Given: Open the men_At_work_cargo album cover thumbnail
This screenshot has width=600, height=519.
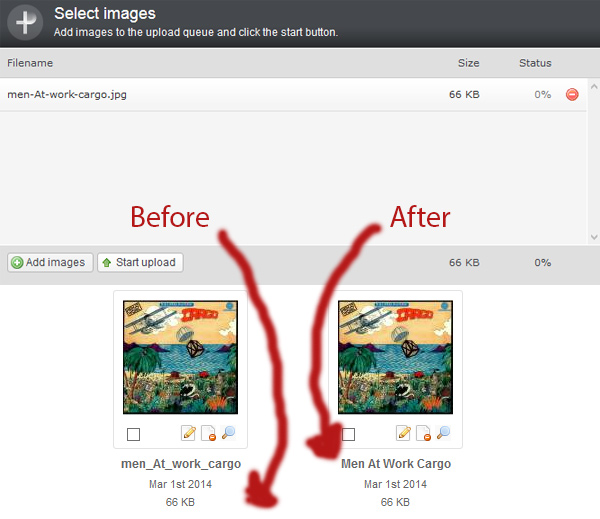Looking at the screenshot, I should [x=180, y=357].
